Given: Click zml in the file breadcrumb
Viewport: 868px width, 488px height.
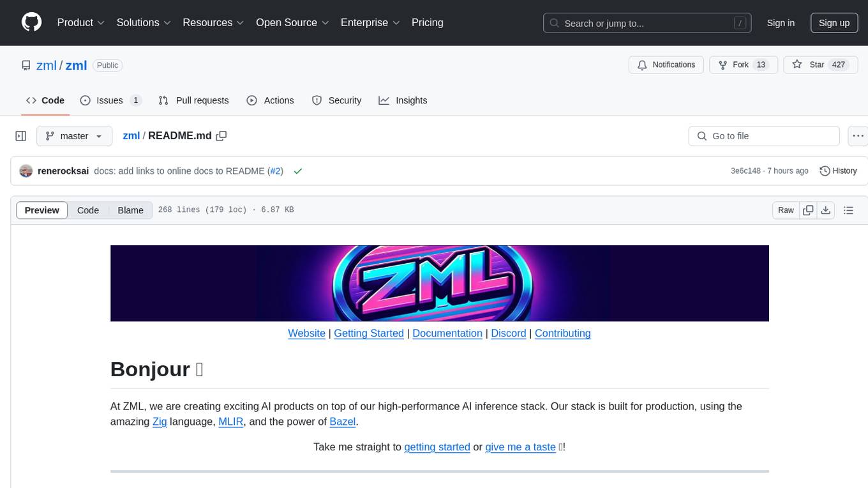Looking at the screenshot, I should click(x=131, y=135).
